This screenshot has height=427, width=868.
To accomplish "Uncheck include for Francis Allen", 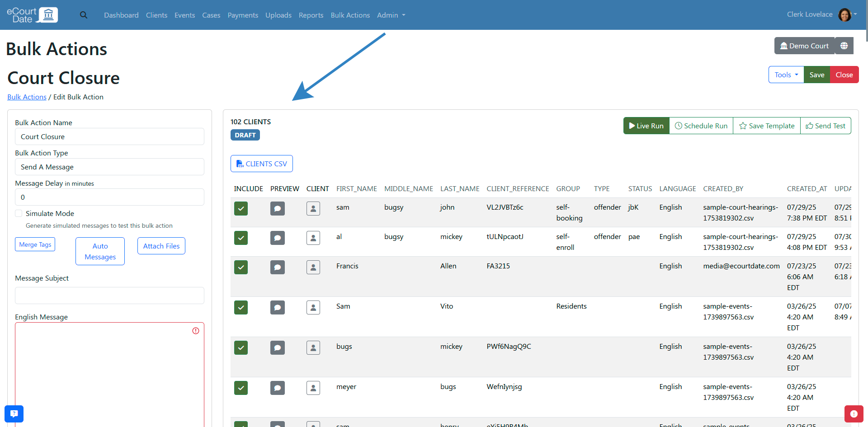I will tap(241, 267).
